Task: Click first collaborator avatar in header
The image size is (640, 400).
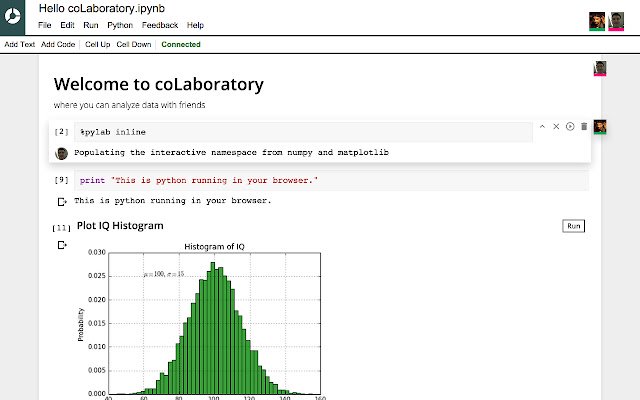Action: (x=597, y=21)
